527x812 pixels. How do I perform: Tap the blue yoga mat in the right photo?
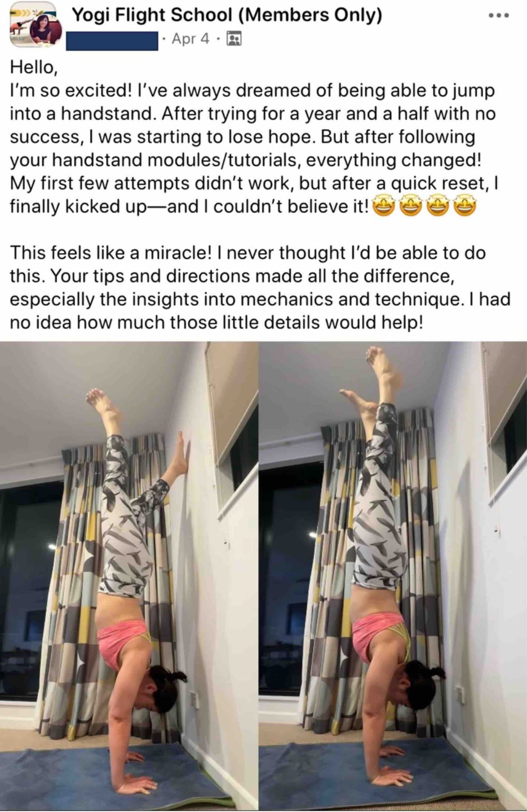(x=372, y=773)
